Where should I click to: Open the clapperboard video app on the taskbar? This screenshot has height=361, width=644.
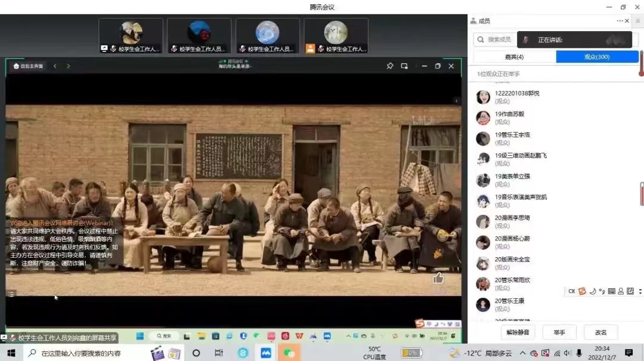[x=157, y=353]
